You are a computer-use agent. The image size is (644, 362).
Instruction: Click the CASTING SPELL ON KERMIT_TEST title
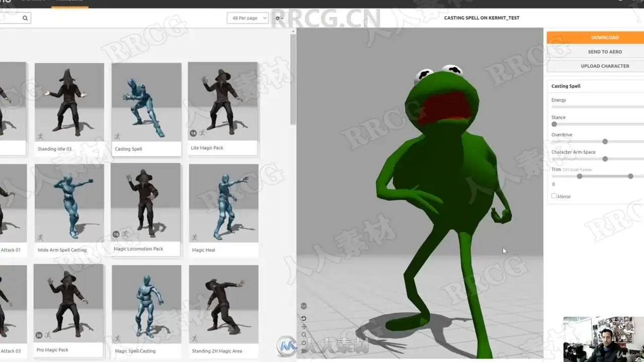tap(481, 18)
